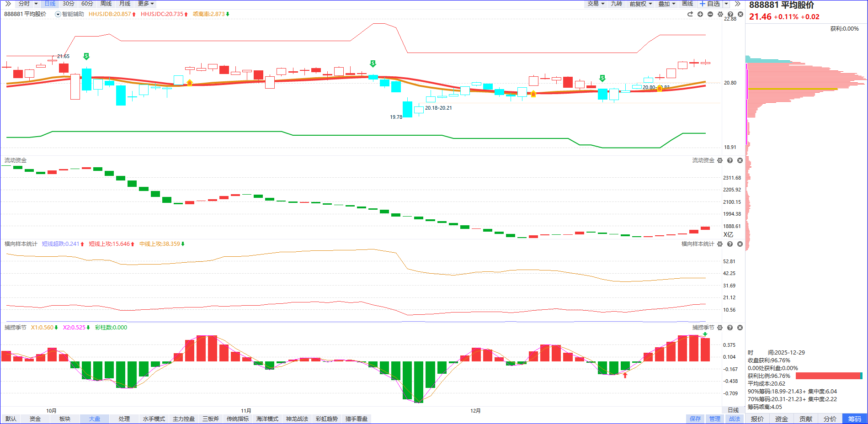Select the 主力控盘 bottom tab
Viewport: 868px width, 424px height.
[184, 419]
